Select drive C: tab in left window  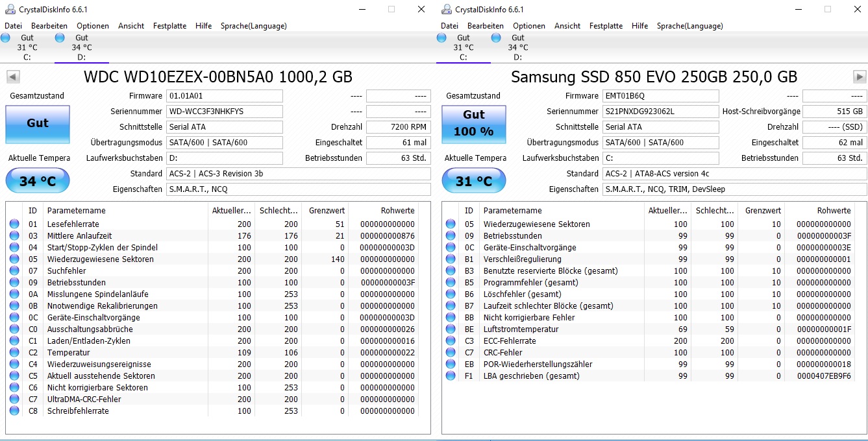pos(27,47)
